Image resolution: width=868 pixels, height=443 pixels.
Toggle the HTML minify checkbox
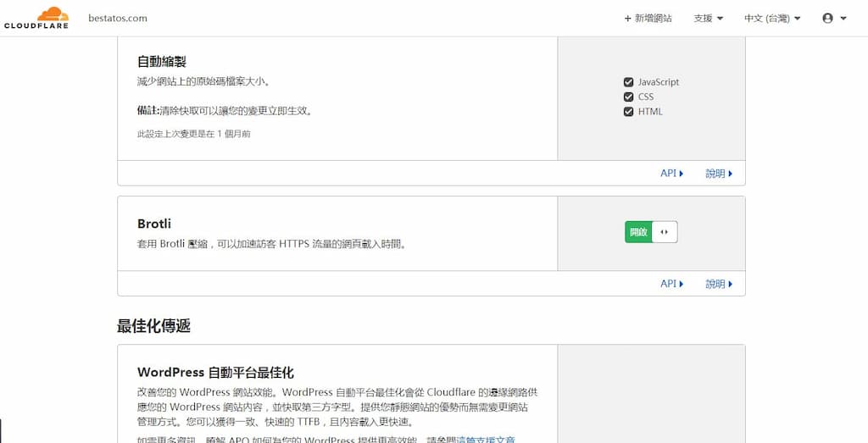tap(628, 112)
